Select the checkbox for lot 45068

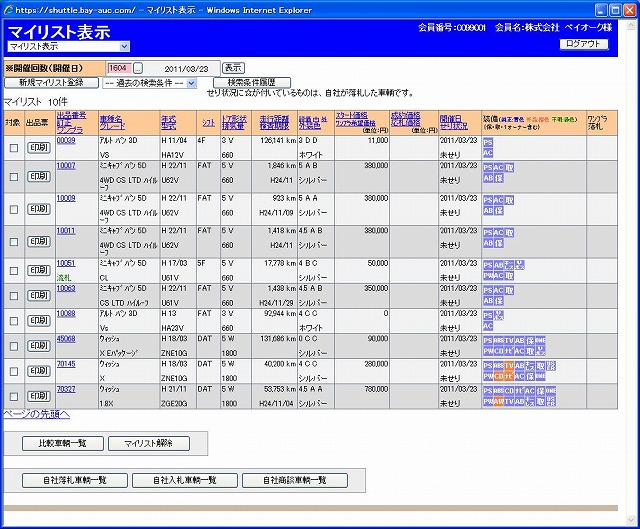[14, 347]
